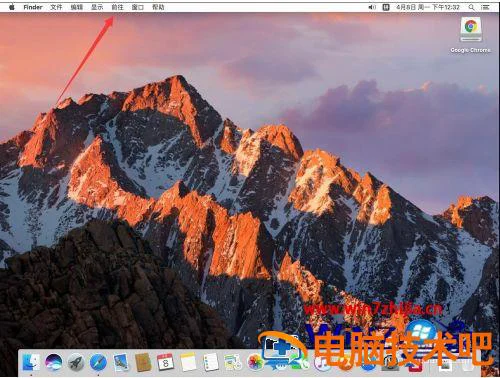Open Contacts book icon in Dock
Image resolution: width=500 pixels, height=378 pixels.
point(143,362)
